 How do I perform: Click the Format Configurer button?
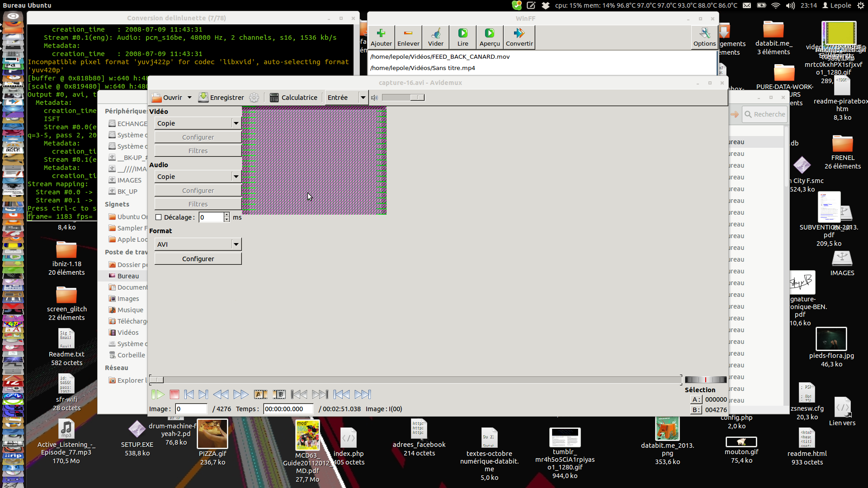198,259
